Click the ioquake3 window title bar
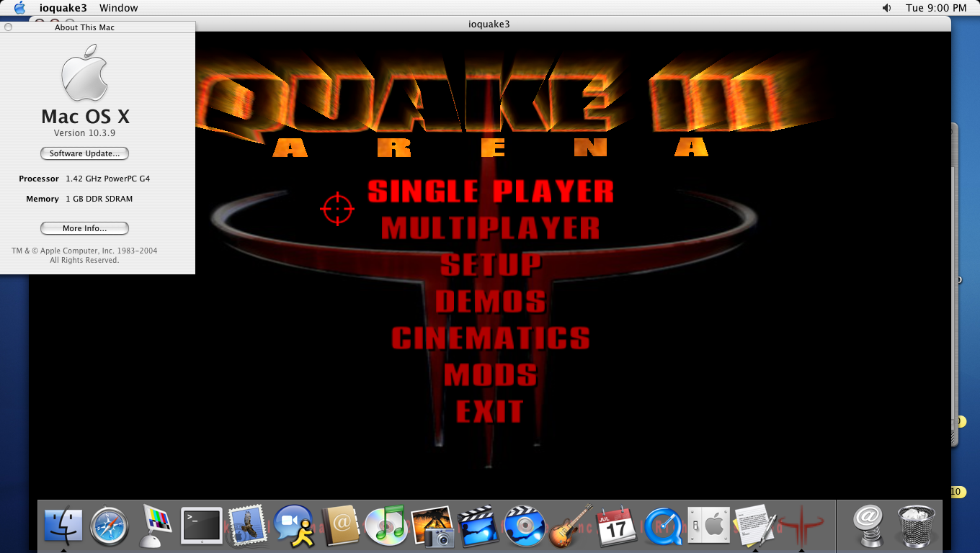This screenshot has height=553, width=980. 490,24
